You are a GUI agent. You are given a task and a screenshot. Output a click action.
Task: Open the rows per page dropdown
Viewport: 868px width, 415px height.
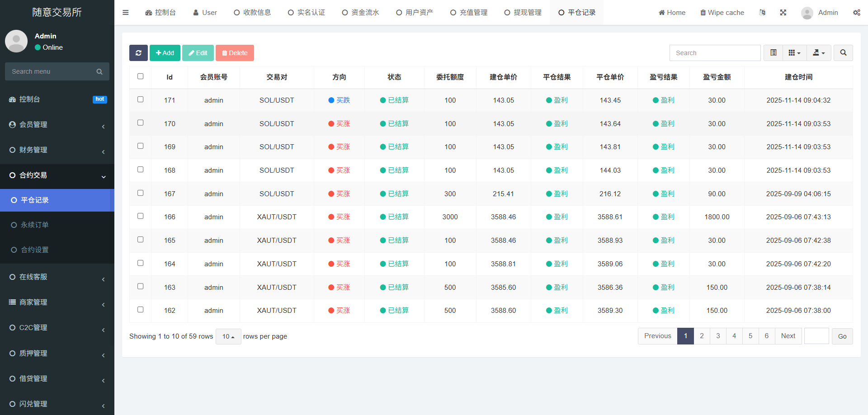click(228, 336)
